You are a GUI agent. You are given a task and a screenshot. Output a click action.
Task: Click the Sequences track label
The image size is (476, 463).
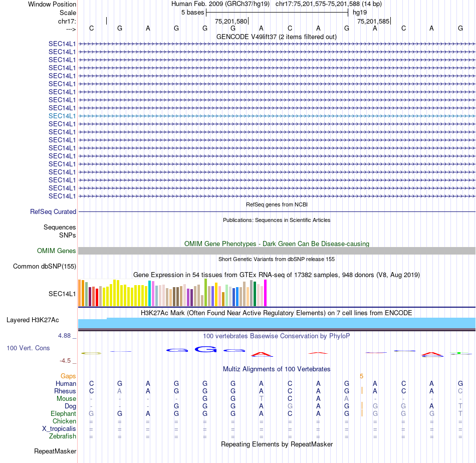click(x=60, y=227)
